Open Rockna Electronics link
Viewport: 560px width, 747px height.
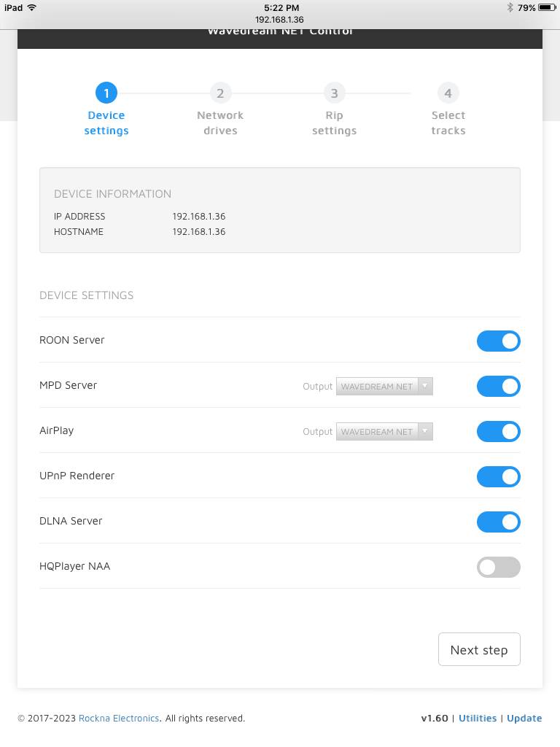click(119, 719)
